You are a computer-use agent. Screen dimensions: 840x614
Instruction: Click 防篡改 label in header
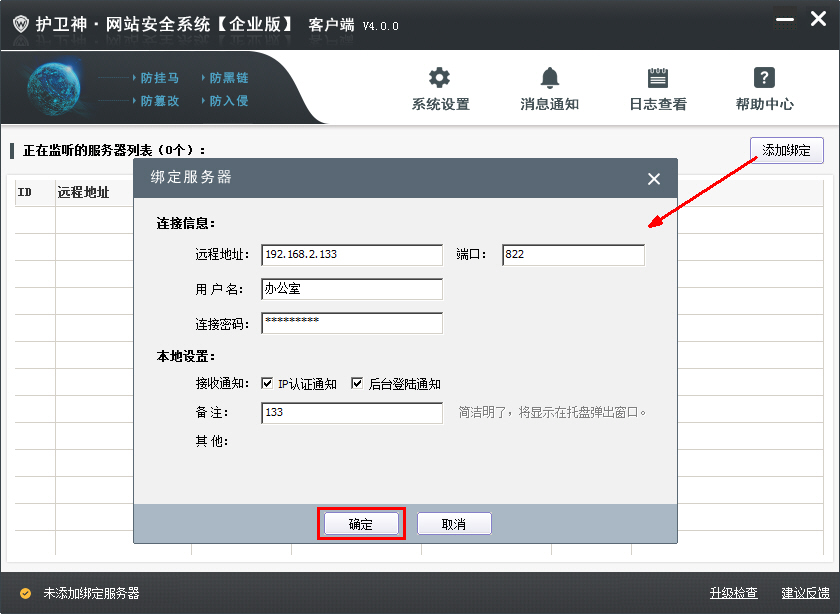[160, 101]
